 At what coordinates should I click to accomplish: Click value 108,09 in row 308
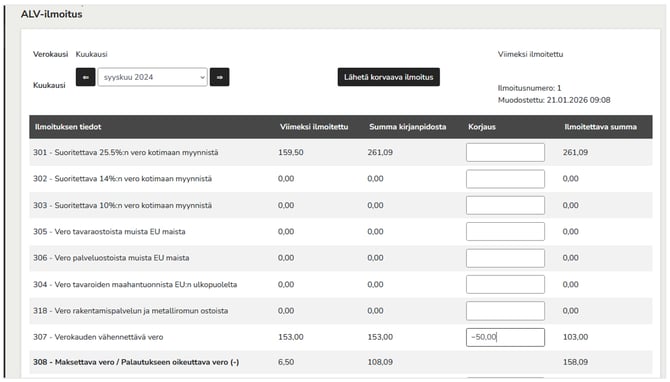pyautogui.click(x=380, y=362)
